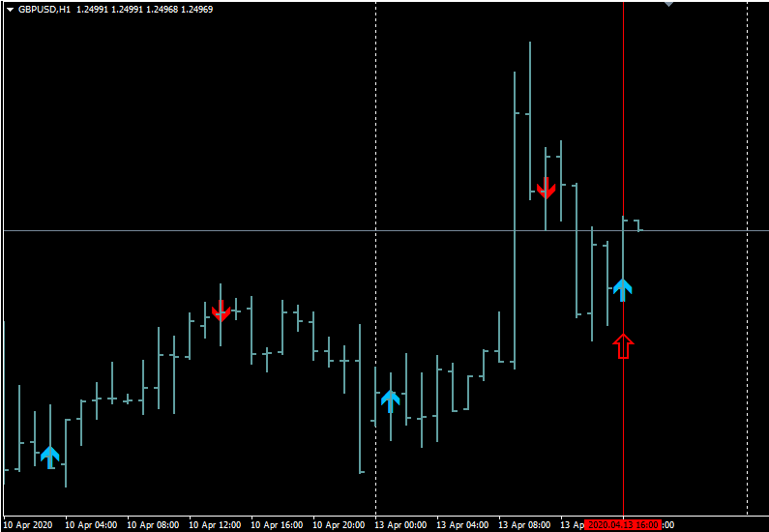Click the GBPUSD,H1 chart title dropdown triangle
Viewport: 769px width, 532px height.
(x=10, y=10)
